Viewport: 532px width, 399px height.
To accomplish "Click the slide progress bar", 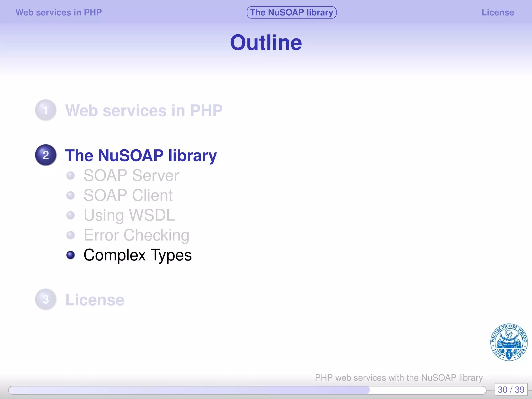I will pos(247,390).
